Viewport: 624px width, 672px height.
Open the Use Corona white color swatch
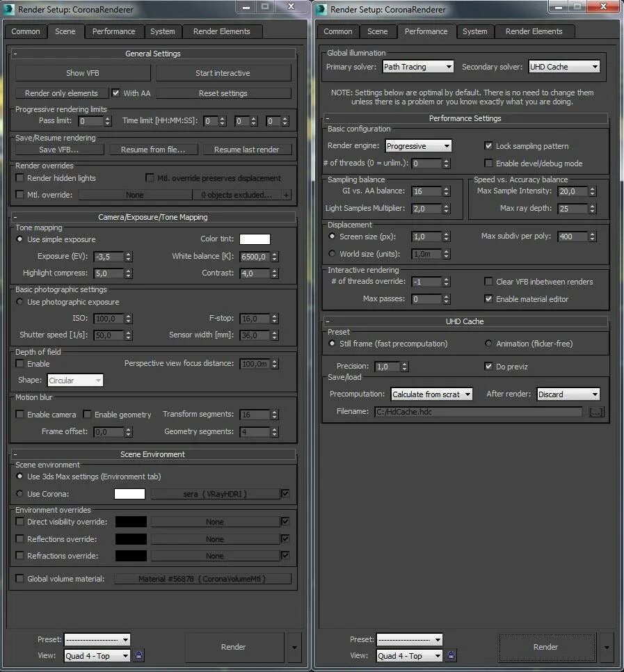click(x=129, y=494)
